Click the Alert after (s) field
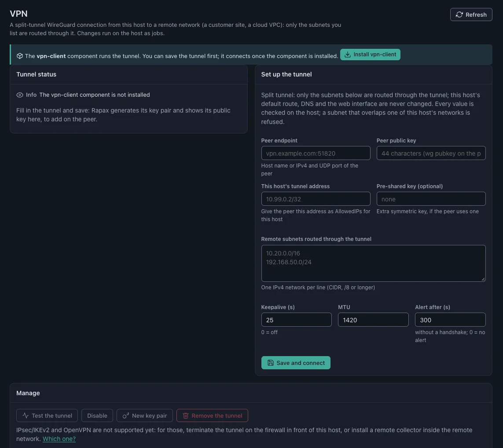 450,320
